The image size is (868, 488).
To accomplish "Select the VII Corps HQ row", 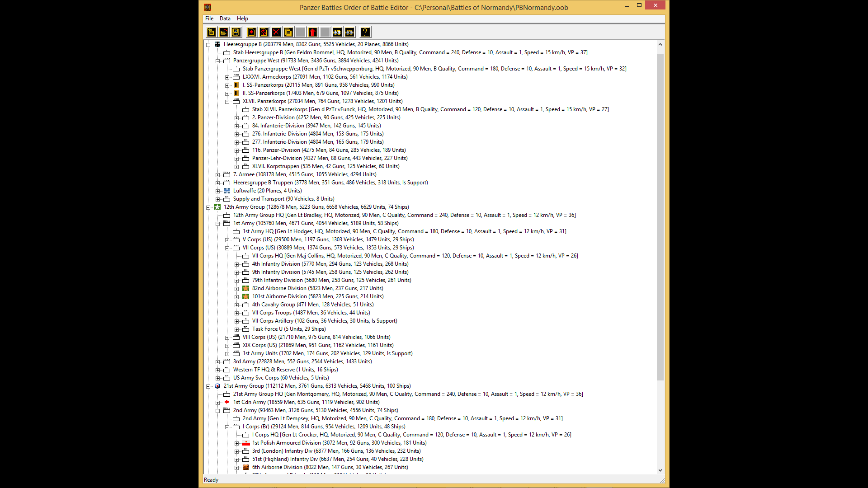I will pyautogui.click(x=415, y=256).
